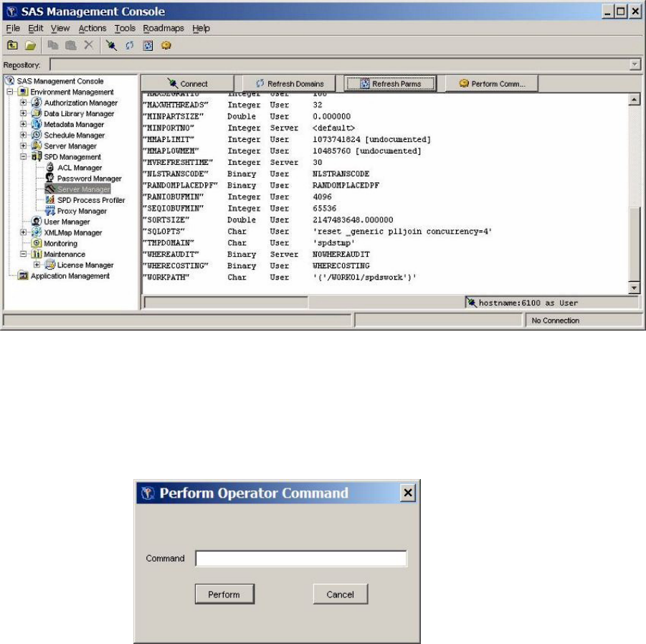646x644 pixels.
Task: Click the copy toolbar icon
Action: (x=53, y=45)
